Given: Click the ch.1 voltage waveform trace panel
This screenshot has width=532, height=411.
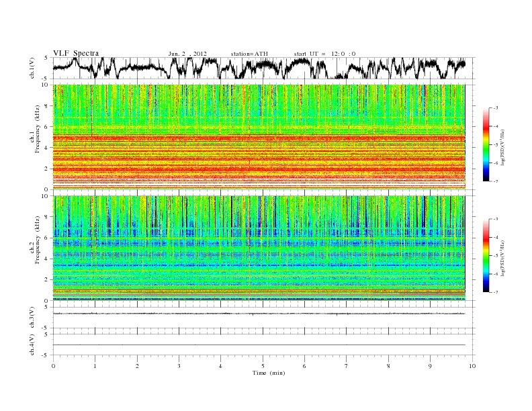Looking at the screenshot, I should (x=263, y=68).
